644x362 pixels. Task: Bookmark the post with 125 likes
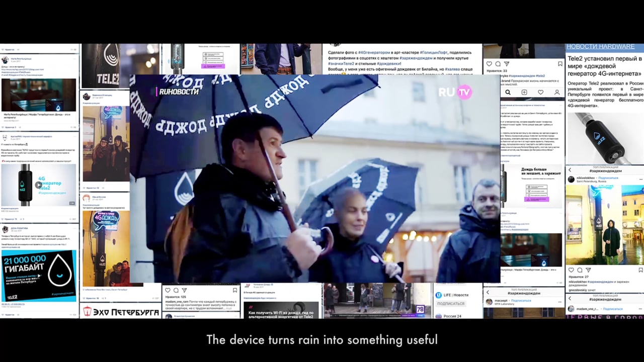[235, 290]
